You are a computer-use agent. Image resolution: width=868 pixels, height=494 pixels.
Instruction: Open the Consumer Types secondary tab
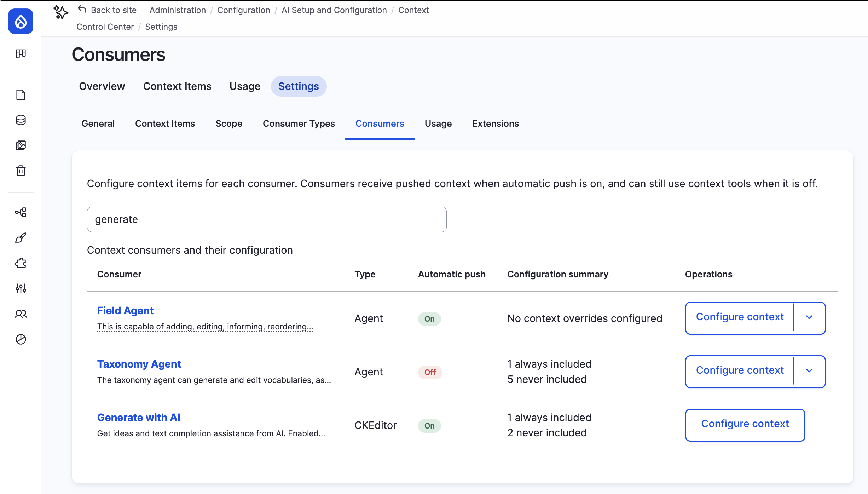click(x=299, y=123)
